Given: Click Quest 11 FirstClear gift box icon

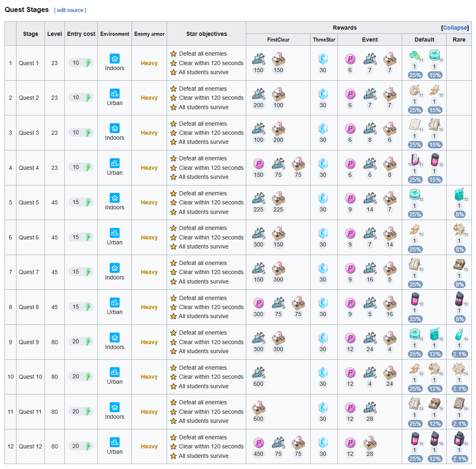Looking at the screenshot, I should 258,408.
